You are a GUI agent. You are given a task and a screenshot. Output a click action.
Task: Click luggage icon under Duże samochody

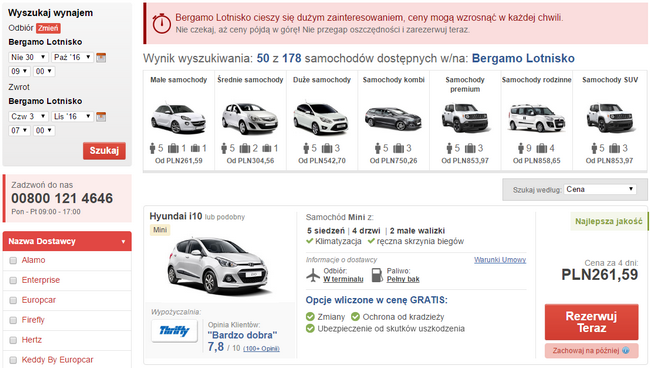click(327, 148)
